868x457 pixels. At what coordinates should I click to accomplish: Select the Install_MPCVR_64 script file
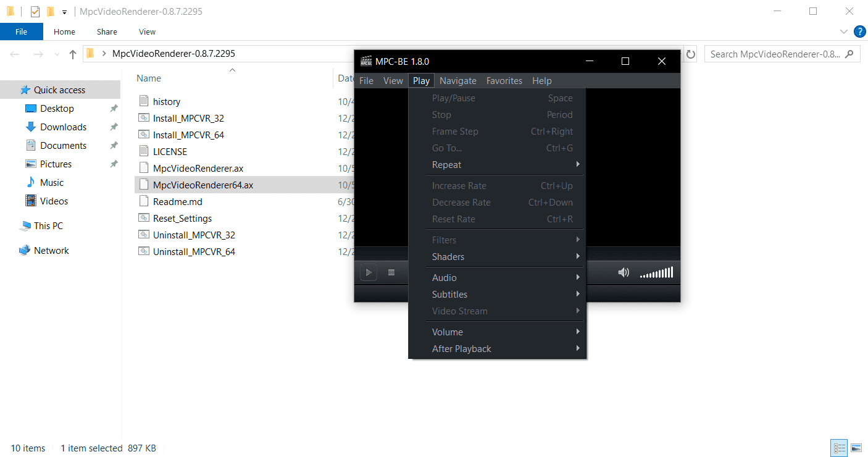188,135
